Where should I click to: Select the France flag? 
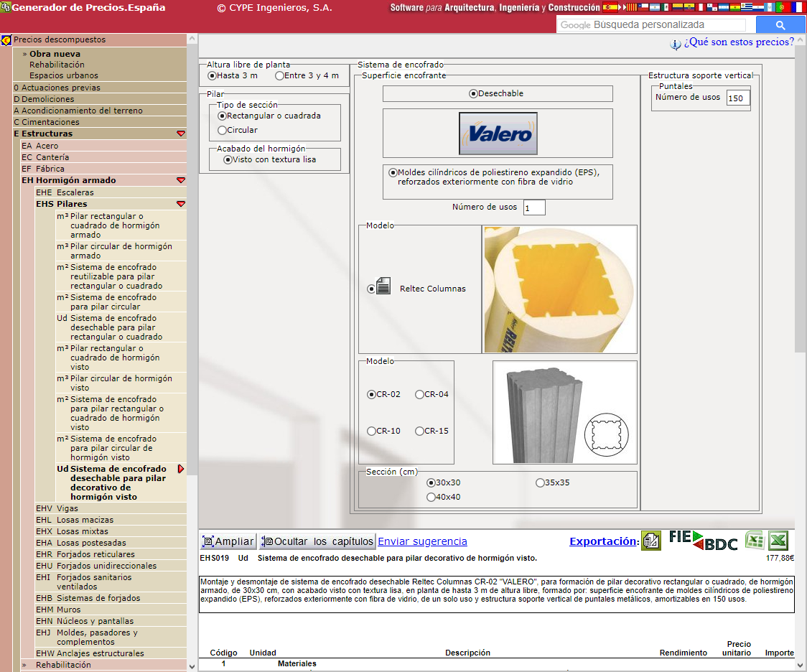[x=799, y=7]
